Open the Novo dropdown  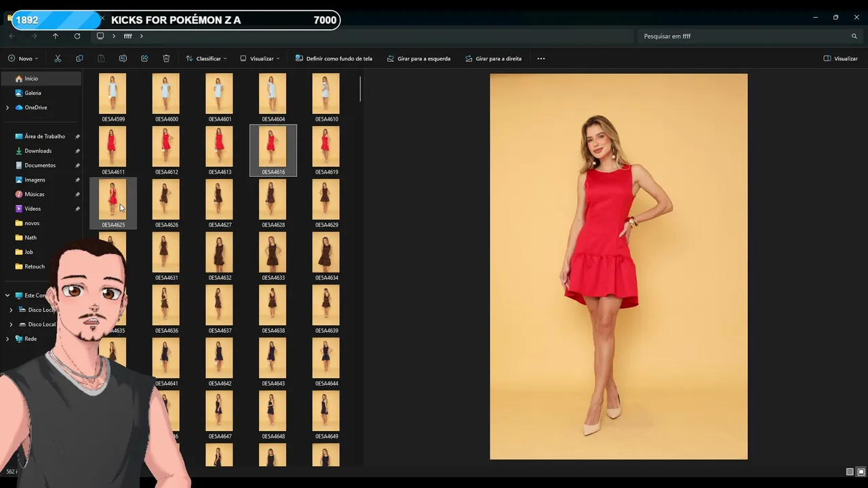[x=23, y=58]
